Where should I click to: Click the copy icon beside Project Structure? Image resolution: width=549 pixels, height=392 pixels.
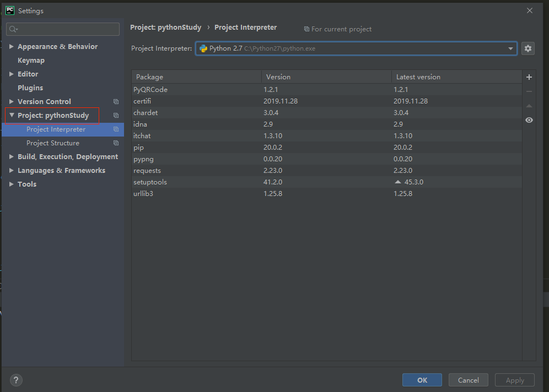coord(116,143)
